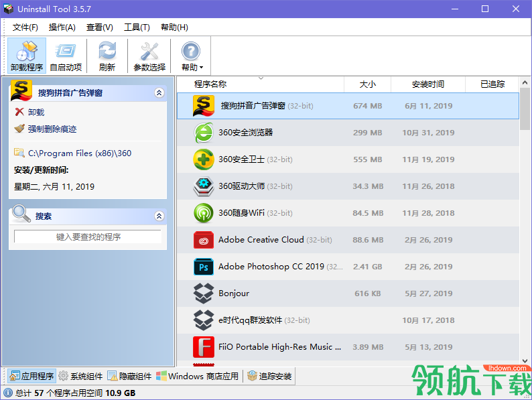
Task: Click the 总计 57 个程序占用空间 status text
Action: [x=75, y=393]
